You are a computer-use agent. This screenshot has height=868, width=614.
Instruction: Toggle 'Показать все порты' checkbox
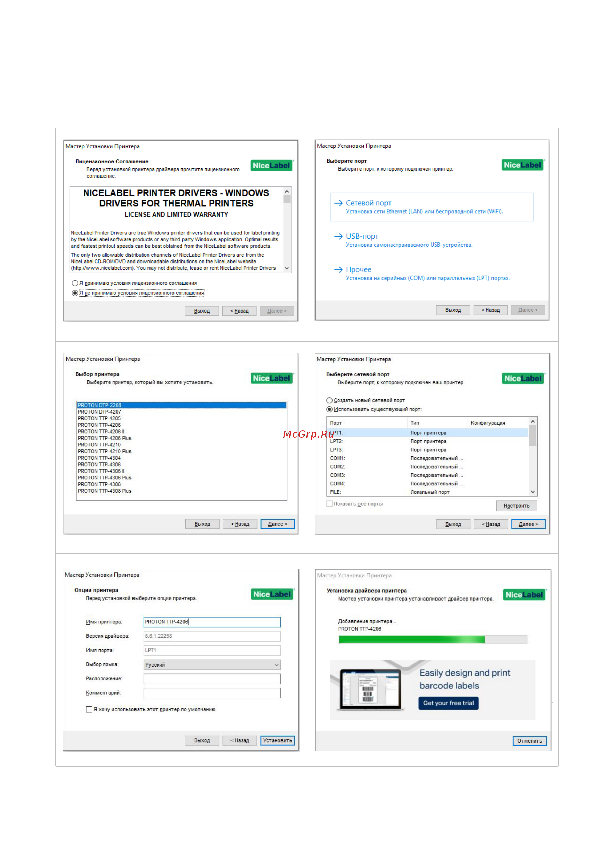tap(329, 504)
